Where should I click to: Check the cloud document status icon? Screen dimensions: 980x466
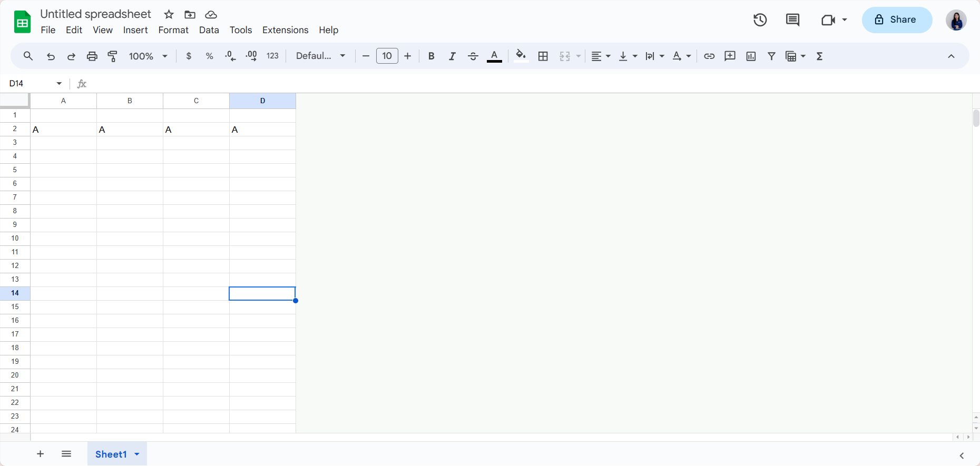[x=211, y=14]
